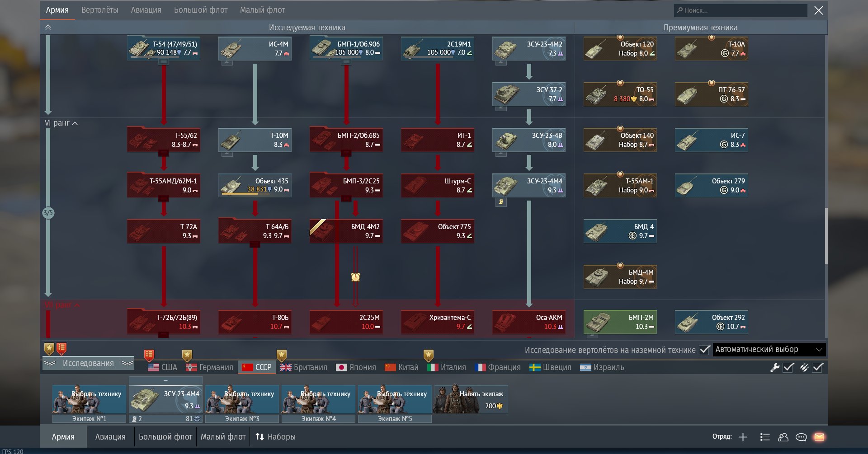This screenshot has height=454, width=868.
Task: Click the gold star badge above Италия
Action: pos(428,355)
